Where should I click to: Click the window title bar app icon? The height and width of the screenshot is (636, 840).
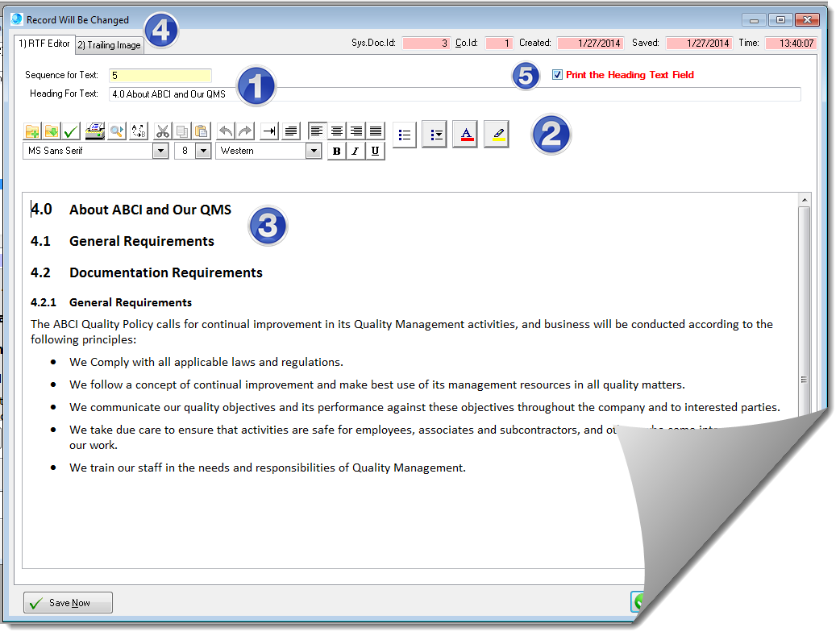(17, 19)
